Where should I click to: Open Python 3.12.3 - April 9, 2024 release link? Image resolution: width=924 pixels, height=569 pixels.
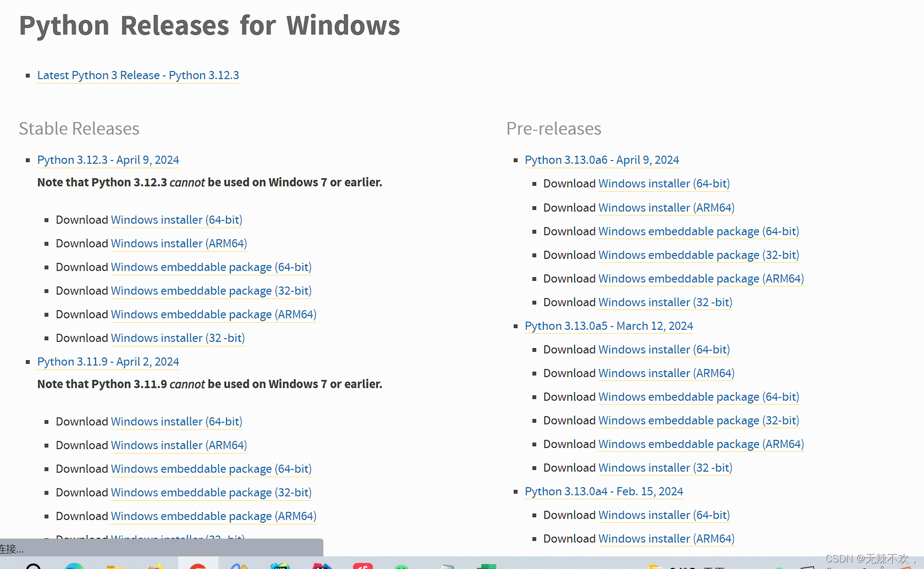coord(108,160)
